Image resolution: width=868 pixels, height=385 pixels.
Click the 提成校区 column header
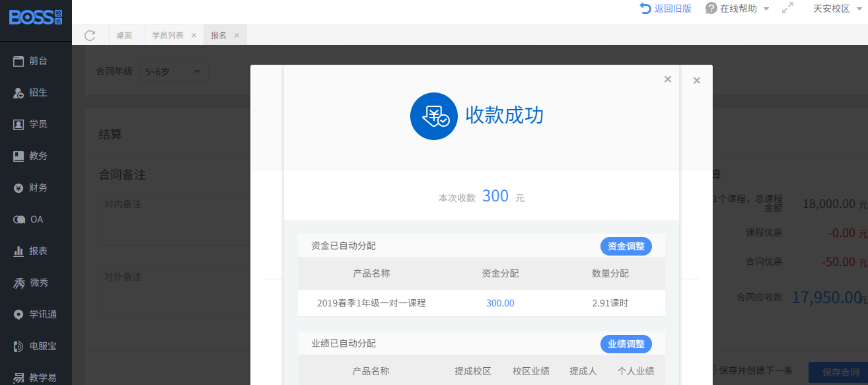point(473,371)
